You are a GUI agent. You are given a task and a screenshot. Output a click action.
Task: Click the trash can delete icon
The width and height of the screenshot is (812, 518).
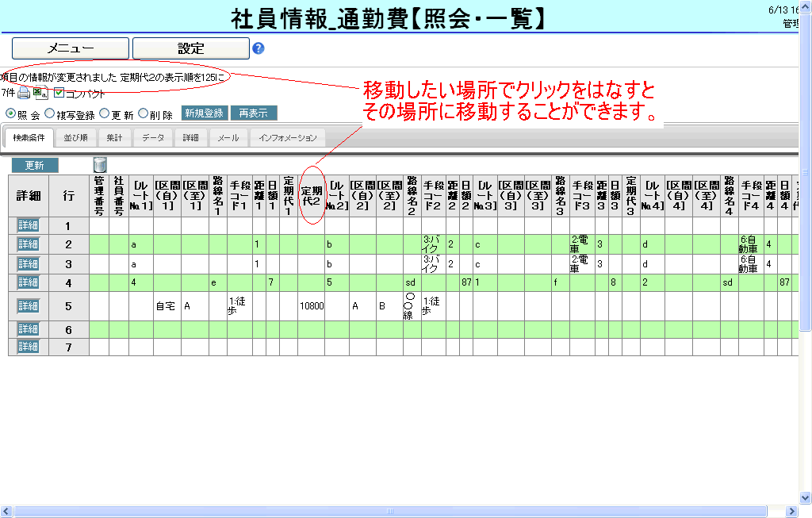coord(100,165)
